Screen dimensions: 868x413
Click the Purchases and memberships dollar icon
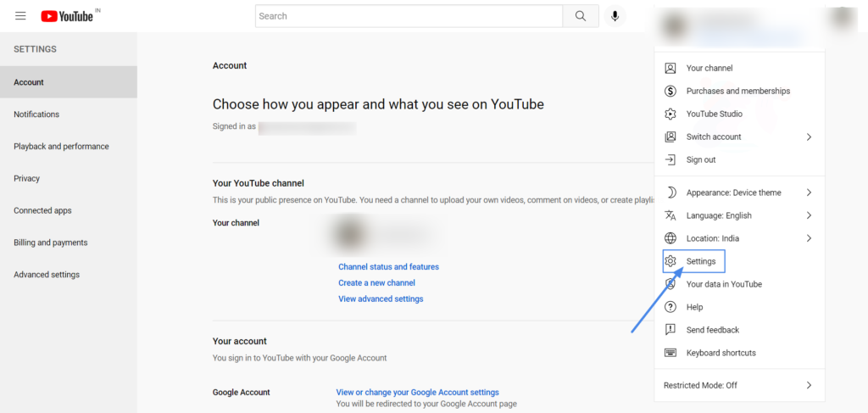click(x=670, y=91)
